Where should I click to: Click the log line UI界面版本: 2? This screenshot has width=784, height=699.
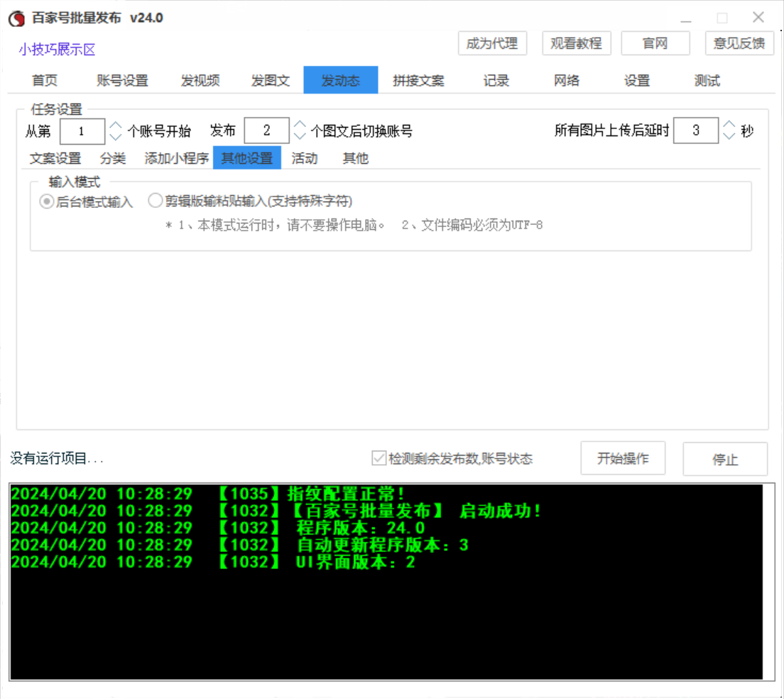(213, 562)
